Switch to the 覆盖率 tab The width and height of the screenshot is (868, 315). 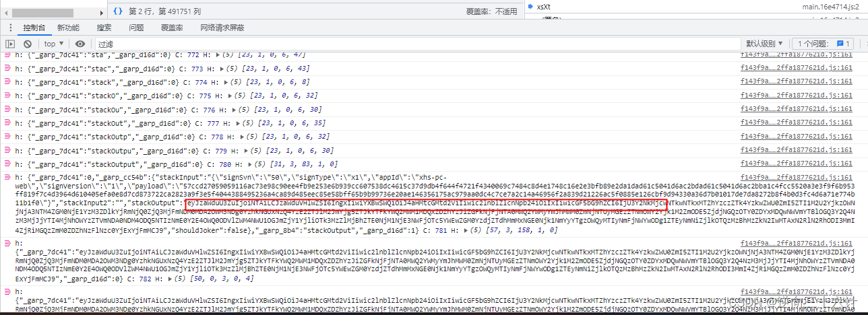tap(172, 28)
